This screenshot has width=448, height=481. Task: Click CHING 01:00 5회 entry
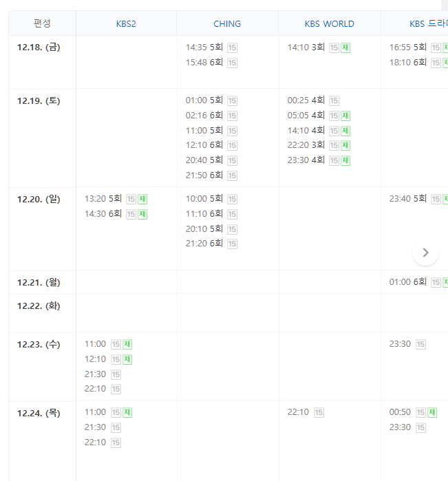click(x=204, y=100)
